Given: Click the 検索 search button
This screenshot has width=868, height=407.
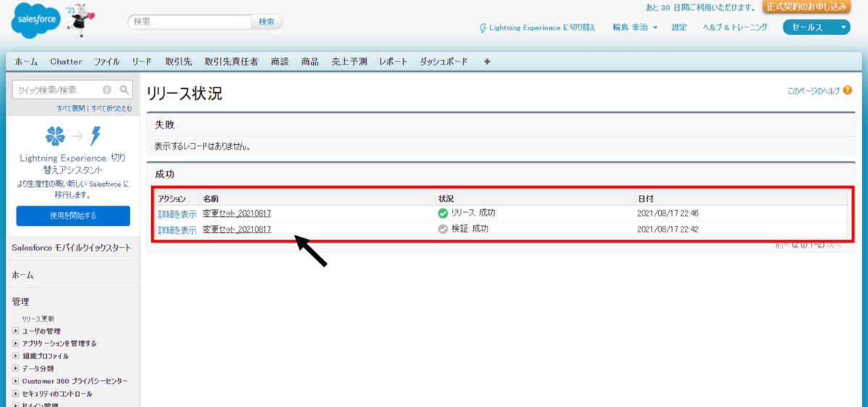Looking at the screenshot, I should click(267, 22).
